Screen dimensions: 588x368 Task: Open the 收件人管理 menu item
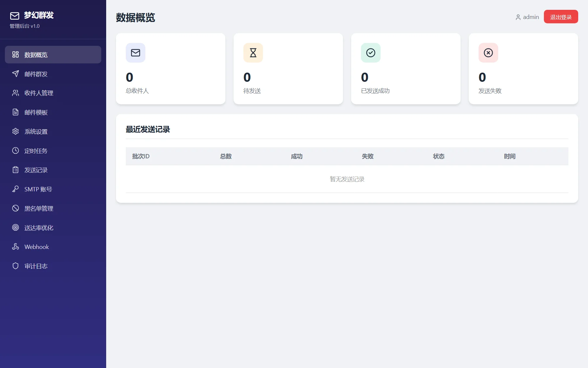pos(53,93)
